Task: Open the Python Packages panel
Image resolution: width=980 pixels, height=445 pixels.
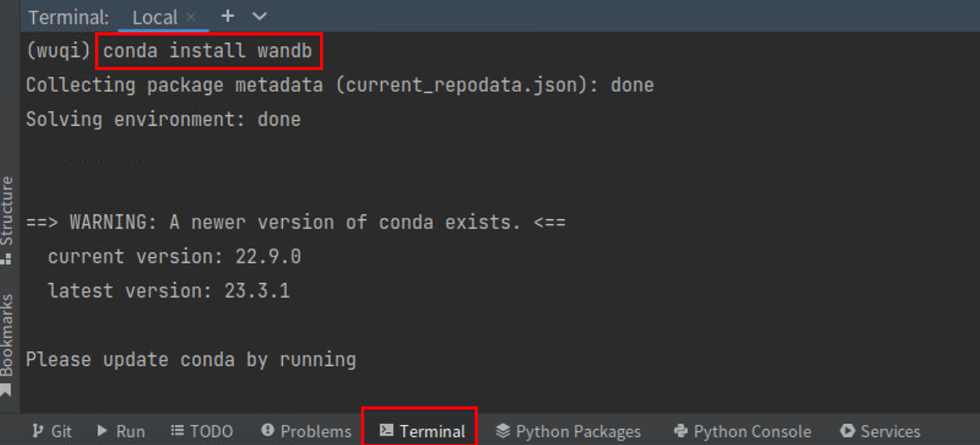Action: click(x=568, y=431)
